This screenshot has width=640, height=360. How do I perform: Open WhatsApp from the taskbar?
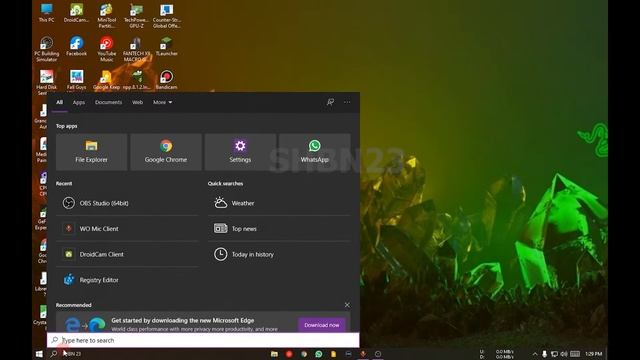pos(318,354)
